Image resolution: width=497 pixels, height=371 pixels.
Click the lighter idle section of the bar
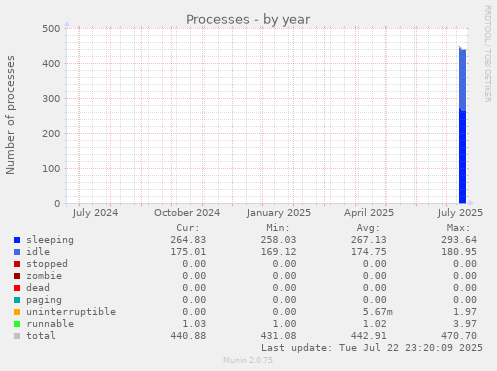click(x=462, y=80)
